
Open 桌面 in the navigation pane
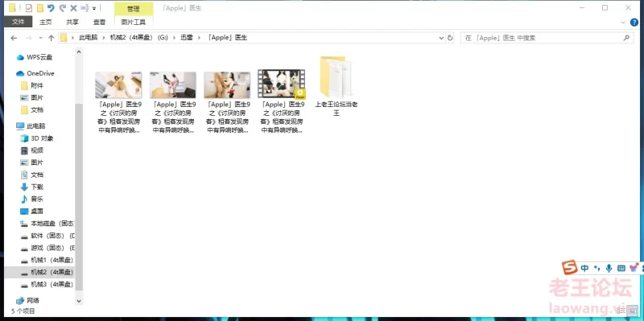(32, 212)
